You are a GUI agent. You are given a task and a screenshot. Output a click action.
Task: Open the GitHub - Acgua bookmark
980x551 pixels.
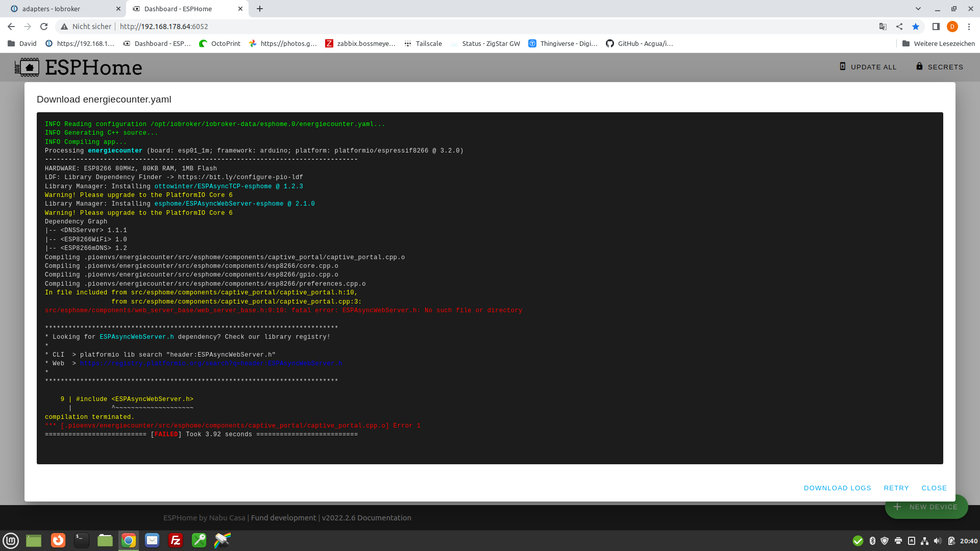coord(640,43)
